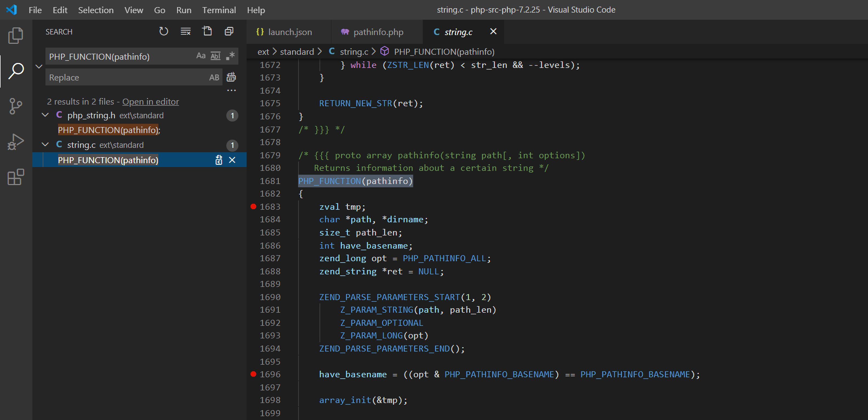Click the php_string.h file result row
868x420 pixels.
point(139,115)
